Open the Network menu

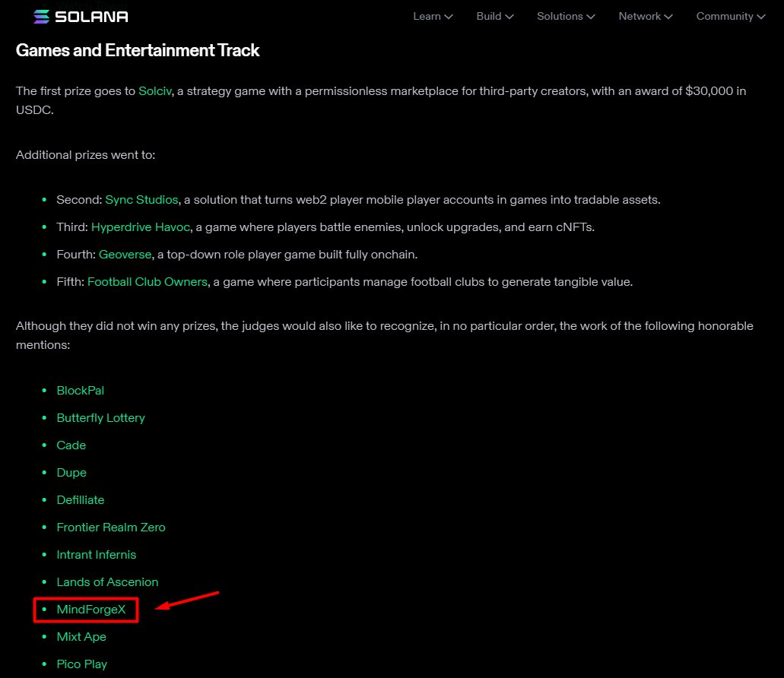[646, 17]
